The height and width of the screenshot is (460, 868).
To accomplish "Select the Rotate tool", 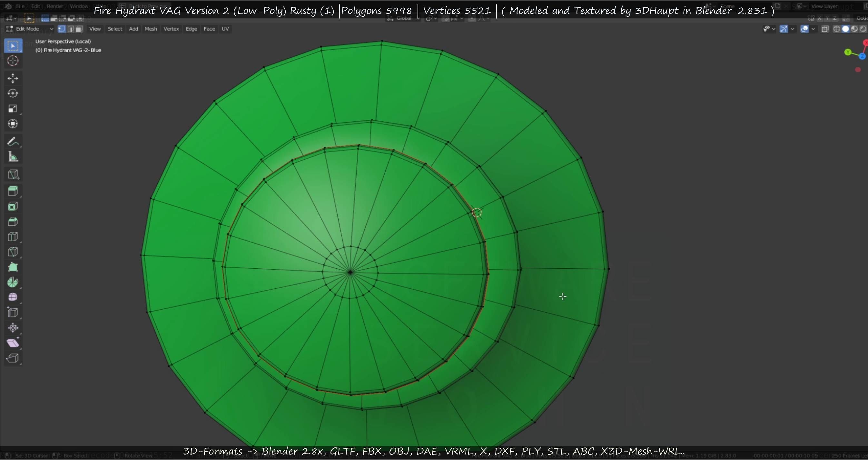I will [x=13, y=93].
